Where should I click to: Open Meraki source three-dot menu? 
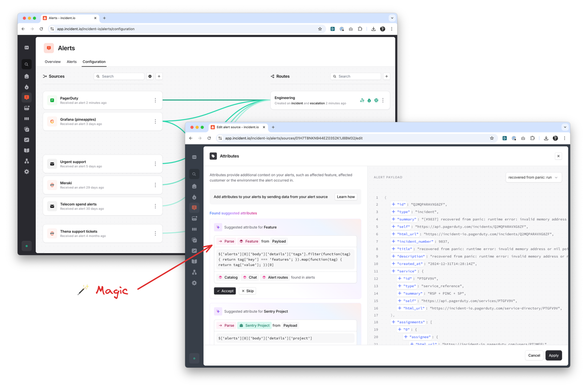pyautogui.click(x=155, y=185)
